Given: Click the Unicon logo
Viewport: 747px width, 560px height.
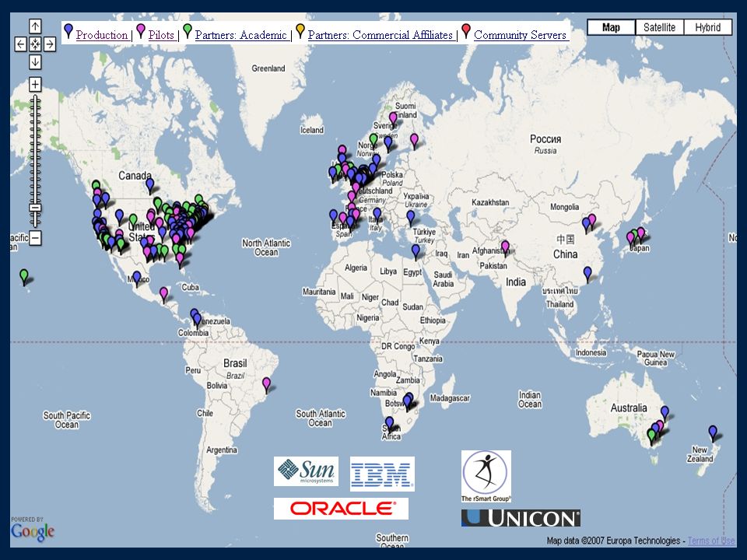Looking at the screenshot, I should [x=521, y=518].
